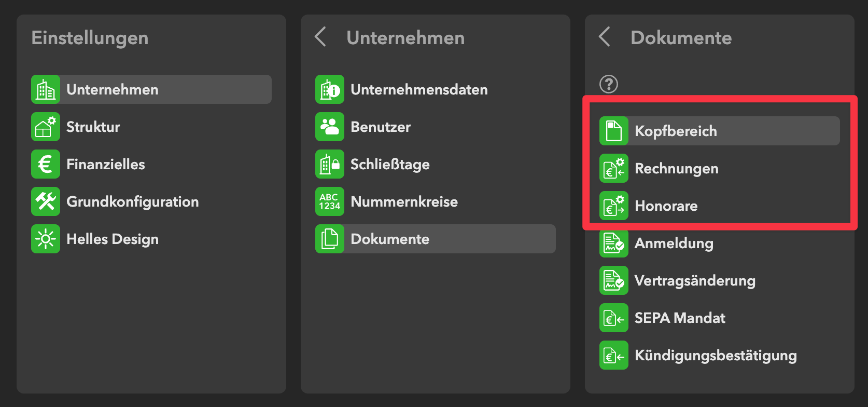868x407 pixels.
Task: Click the Schließtage building-lock icon
Action: point(330,164)
